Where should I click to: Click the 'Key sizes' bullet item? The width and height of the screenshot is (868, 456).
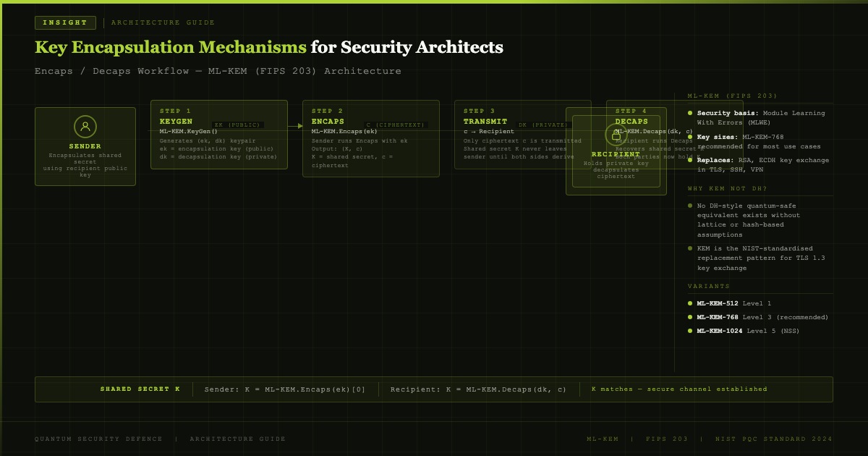pyautogui.click(x=760, y=142)
